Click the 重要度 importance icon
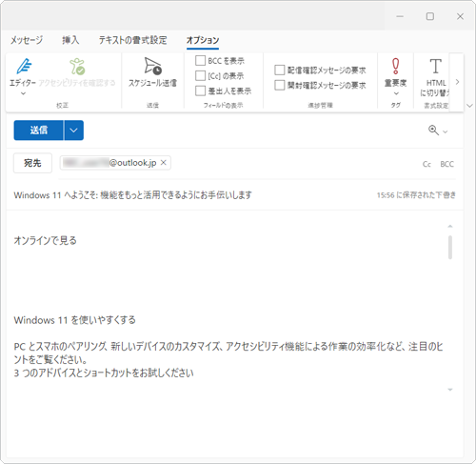 (x=395, y=66)
